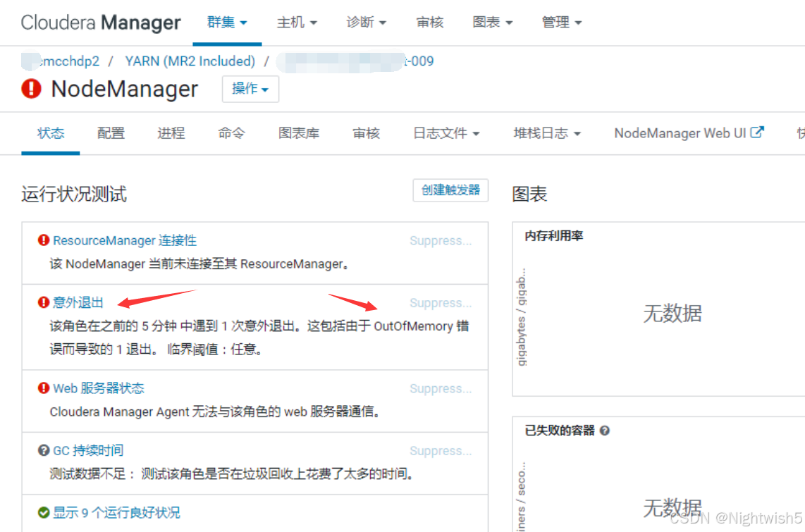Suppress the GC 持续时间 test
The image size is (805, 532).
(x=441, y=450)
